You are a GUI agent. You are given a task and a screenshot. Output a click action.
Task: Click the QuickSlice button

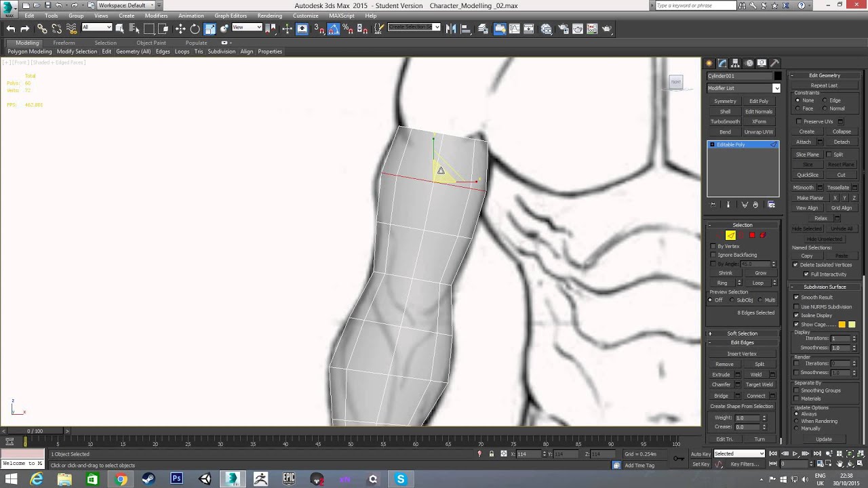[808, 175]
